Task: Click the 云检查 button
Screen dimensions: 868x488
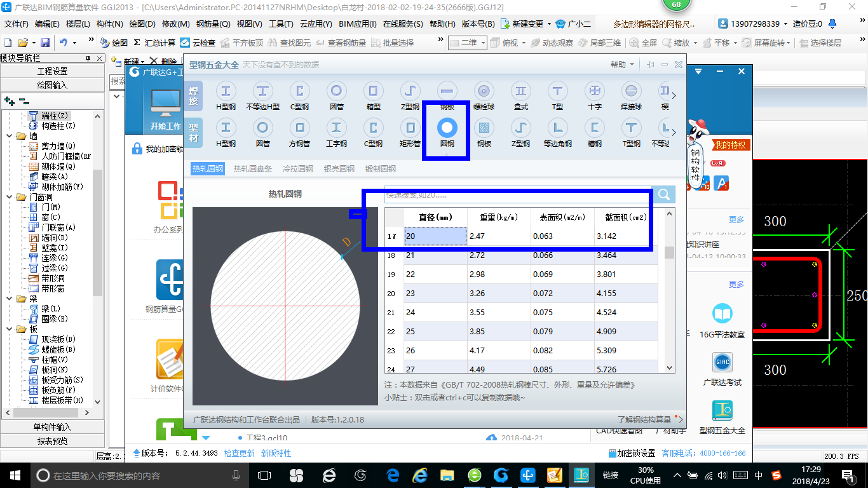Action: point(198,43)
